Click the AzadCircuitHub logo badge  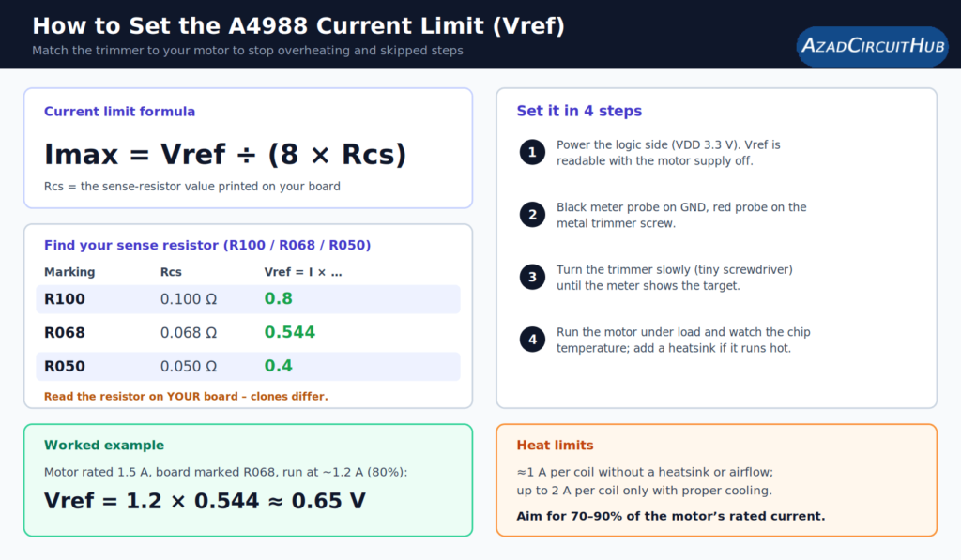872,46
